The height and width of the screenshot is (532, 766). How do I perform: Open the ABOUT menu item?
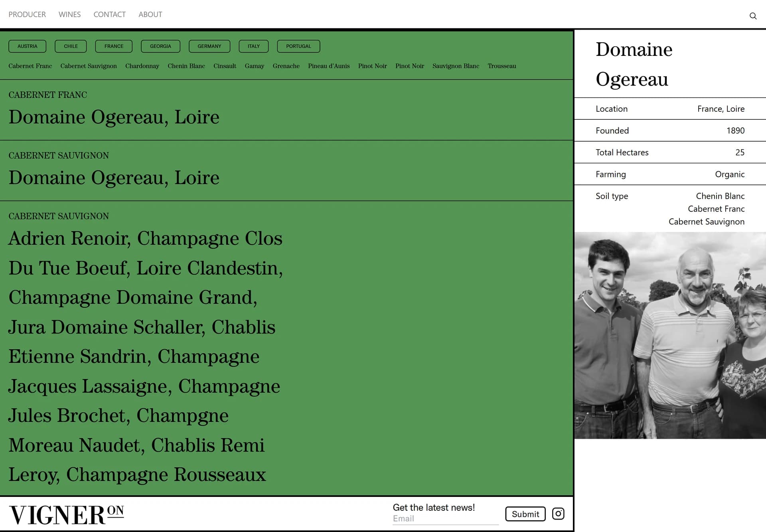150,14
